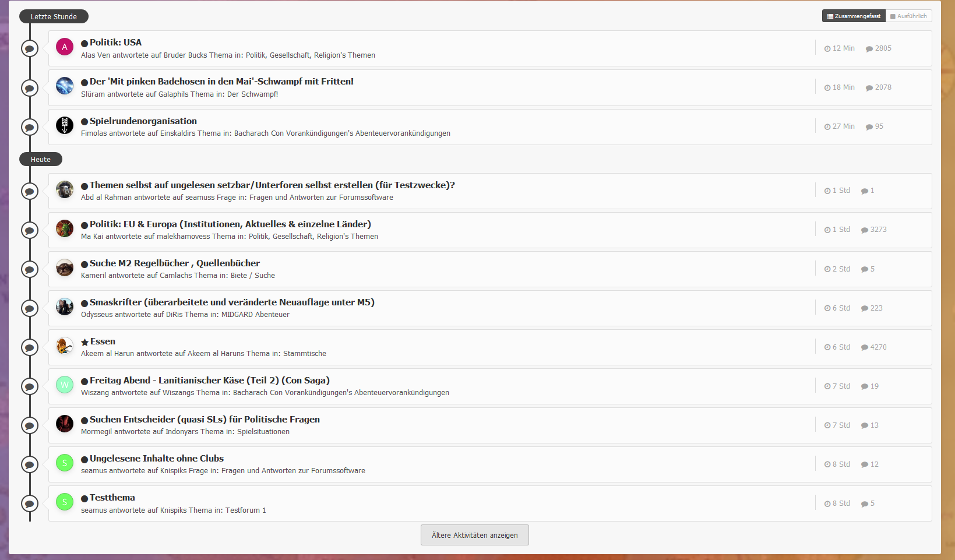This screenshot has width=955, height=560.
Task: Show older activities with Ältere Aktivitäten anzeigen
Action: (x=474, y=535)
